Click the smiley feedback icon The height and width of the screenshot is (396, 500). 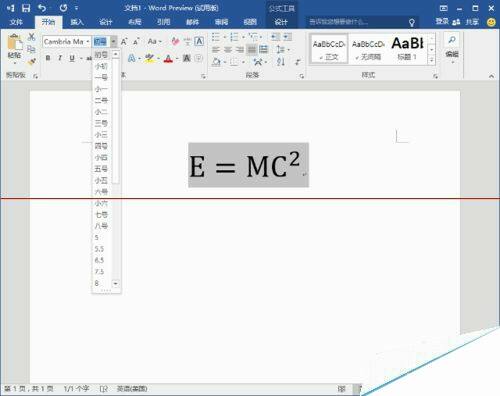[x=491, y=22]
